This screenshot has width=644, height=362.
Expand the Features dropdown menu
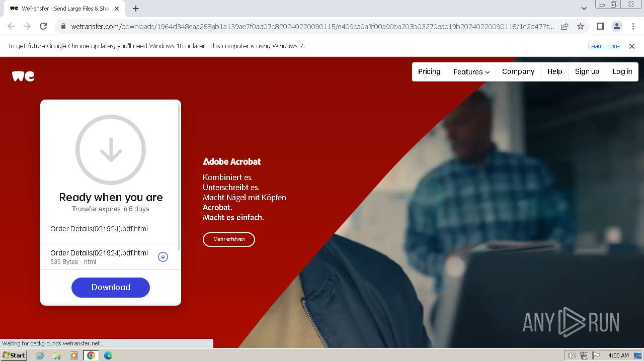click(471, 72)
